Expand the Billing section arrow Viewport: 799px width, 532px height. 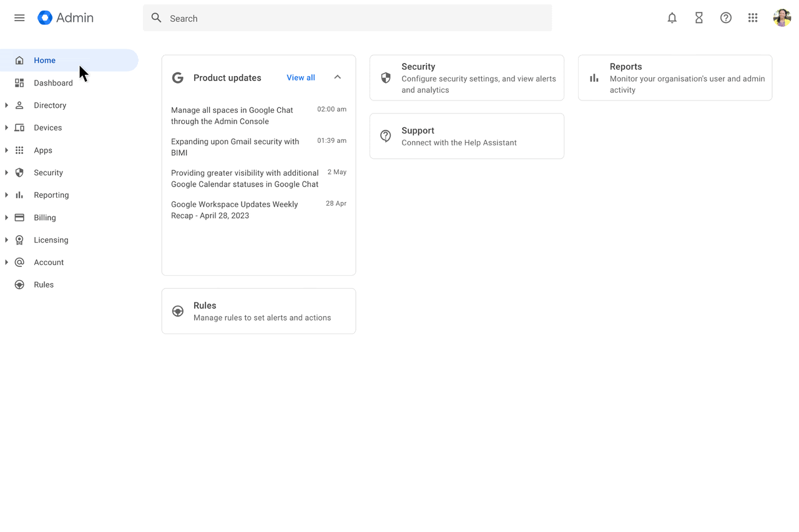(6, 218)
